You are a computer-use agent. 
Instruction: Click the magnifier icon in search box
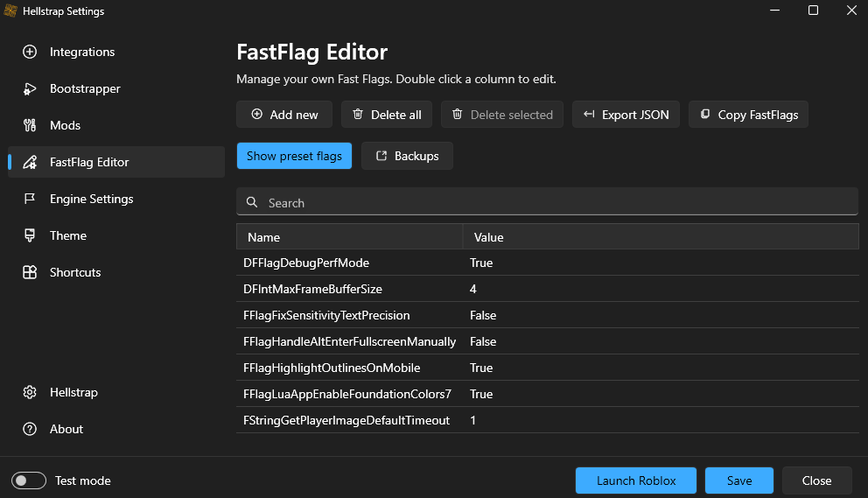tap(252, 202)
